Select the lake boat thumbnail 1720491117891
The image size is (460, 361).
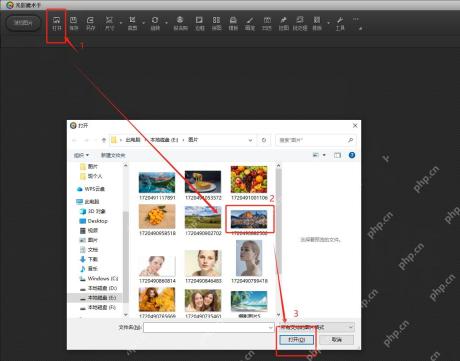click(x=157, y=182)
